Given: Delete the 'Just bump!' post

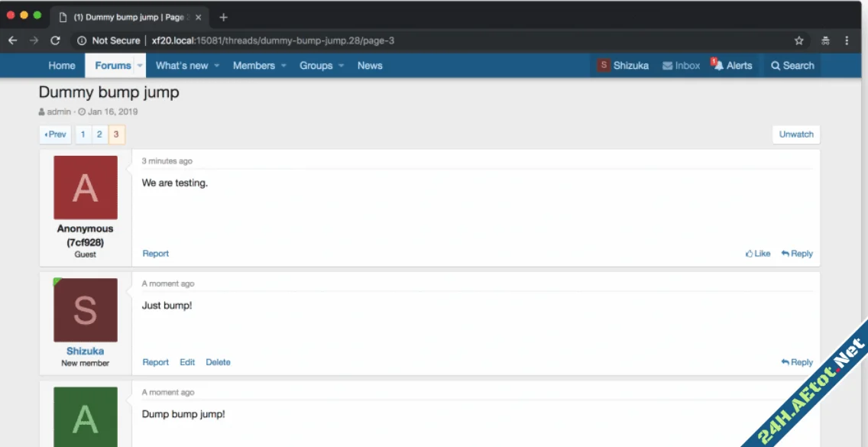Looking at the screenshot, I should 218,362.
